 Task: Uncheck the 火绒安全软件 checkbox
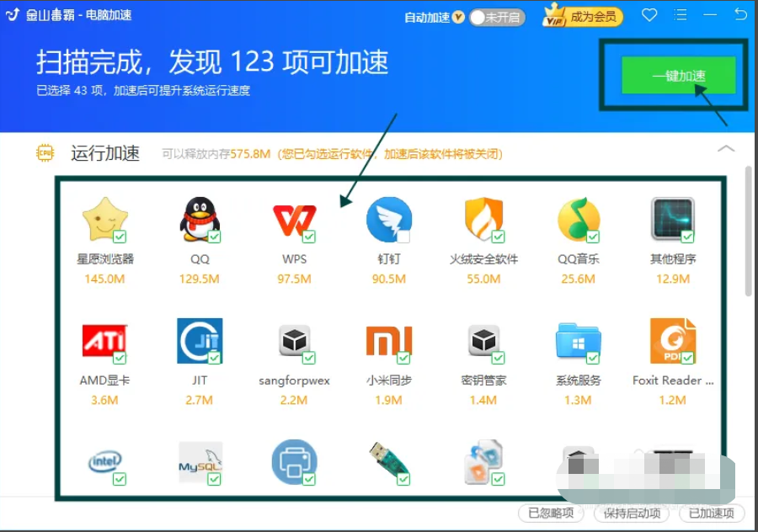(498, 237)
